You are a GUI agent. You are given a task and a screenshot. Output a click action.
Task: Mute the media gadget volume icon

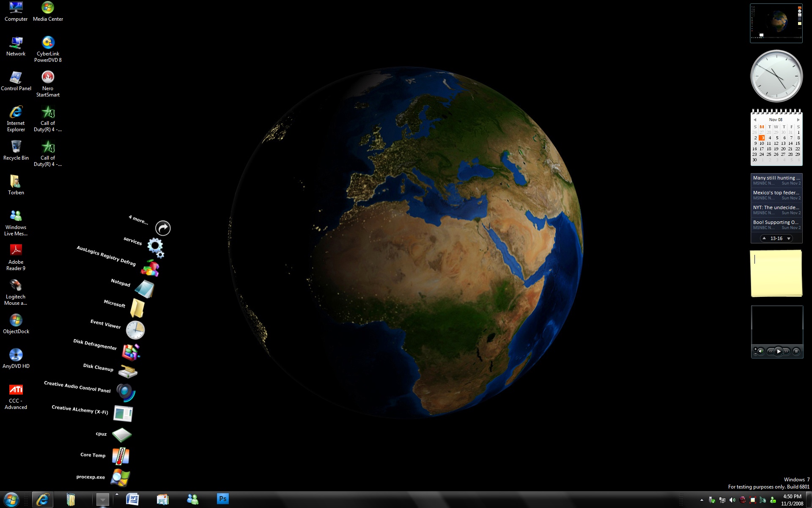coord(760,351)
